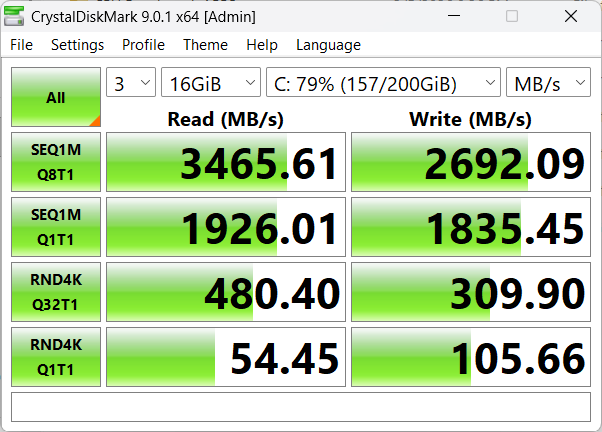602x432 pixels.
Task: Start the SEQ1M Q1T1 test
Action: (x=56, y=226)
